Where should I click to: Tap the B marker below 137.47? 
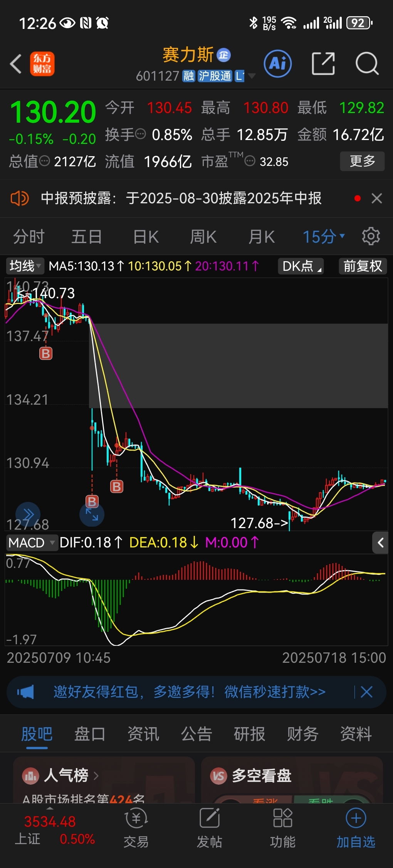[x=45, y=353]
